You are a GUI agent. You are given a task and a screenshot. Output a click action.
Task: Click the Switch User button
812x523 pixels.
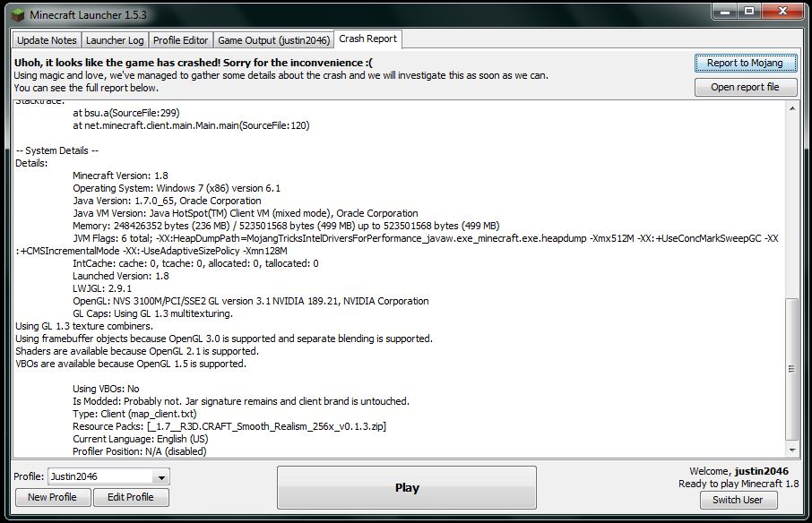coord(738,501)
